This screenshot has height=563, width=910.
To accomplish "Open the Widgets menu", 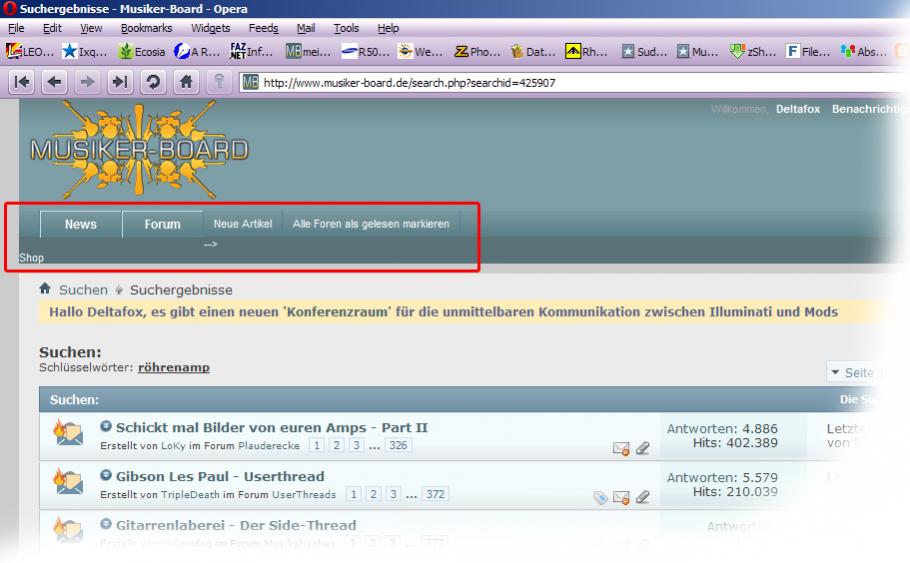I will 211,28.
